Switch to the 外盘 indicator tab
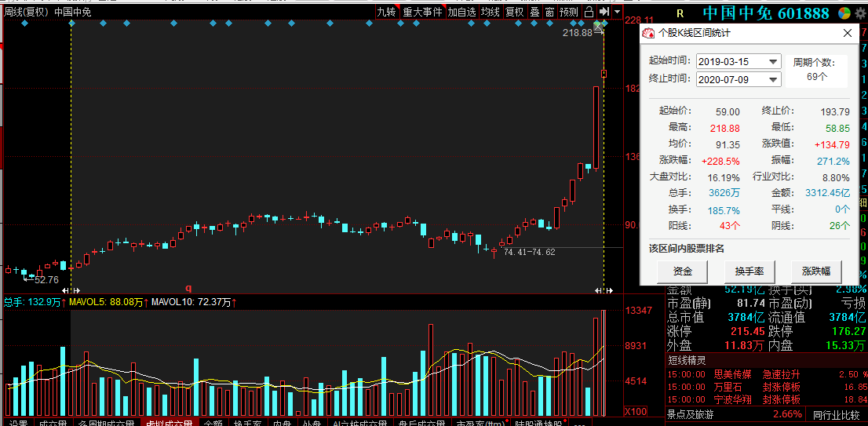The image size is (868, 426). pyautogui.click(x=312, y=423)
